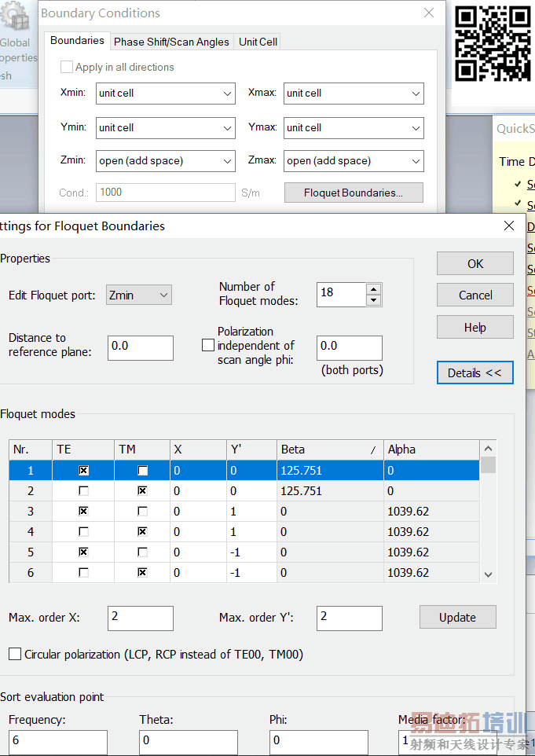Select Floquet mode row 4
This screenshot has height=756, width=535.
[x=244, y=531]
